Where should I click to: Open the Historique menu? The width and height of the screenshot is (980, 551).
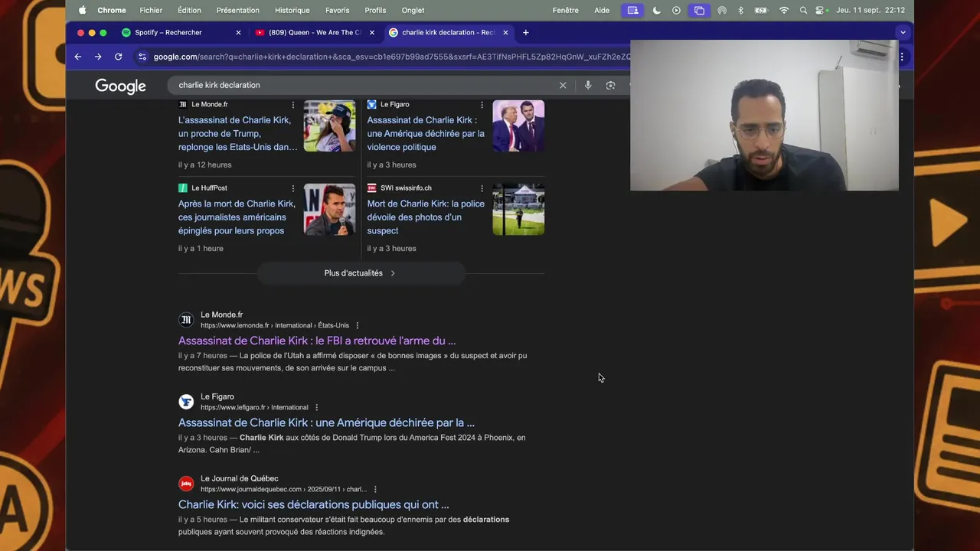point(292,10)
